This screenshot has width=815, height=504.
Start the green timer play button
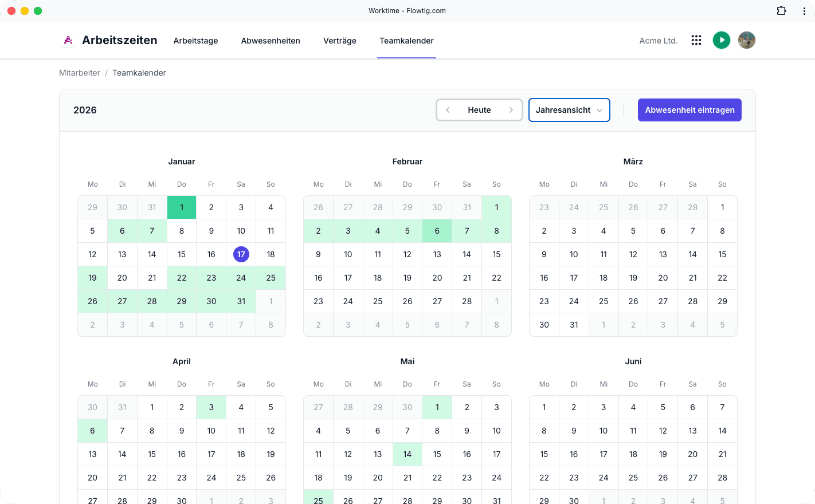(x=722, y=40)
